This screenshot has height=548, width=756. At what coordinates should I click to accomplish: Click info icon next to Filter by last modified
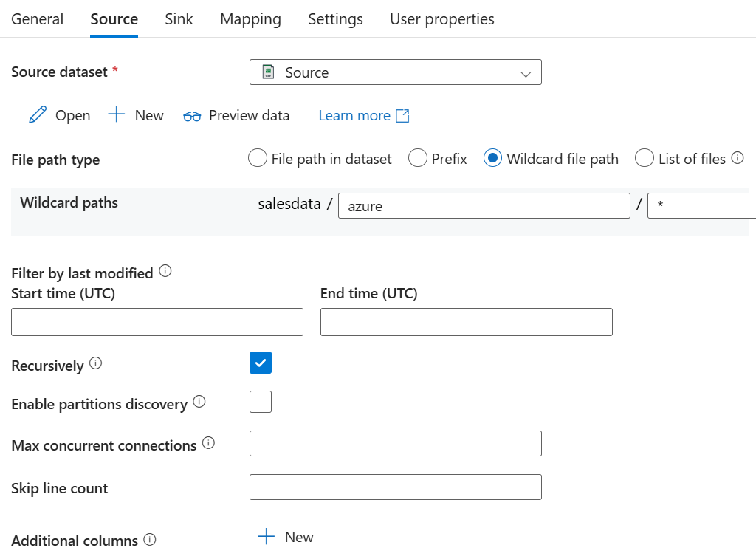coord(165,272)
